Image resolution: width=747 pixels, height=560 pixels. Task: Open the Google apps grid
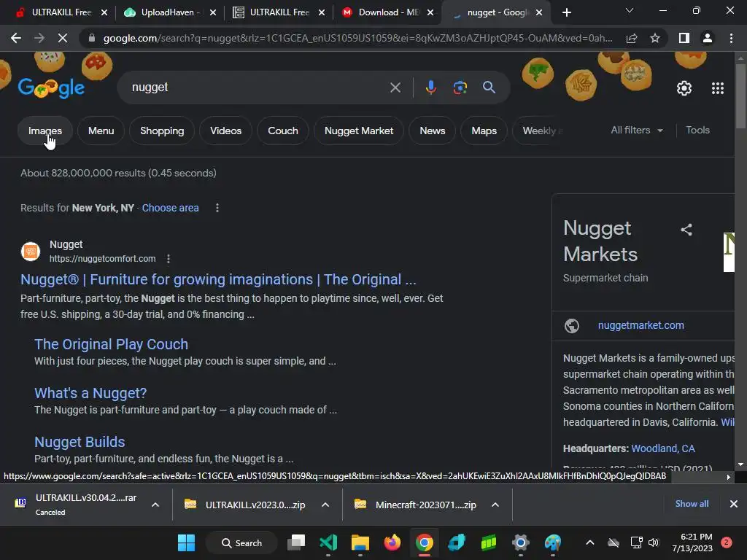click(x=718, y=88)
